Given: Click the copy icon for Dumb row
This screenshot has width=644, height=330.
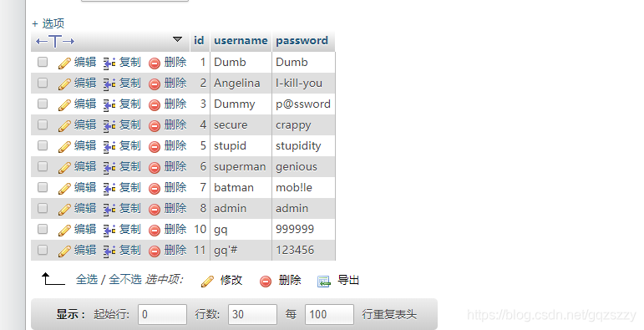Looking at the screenshot, I should 109,63.
